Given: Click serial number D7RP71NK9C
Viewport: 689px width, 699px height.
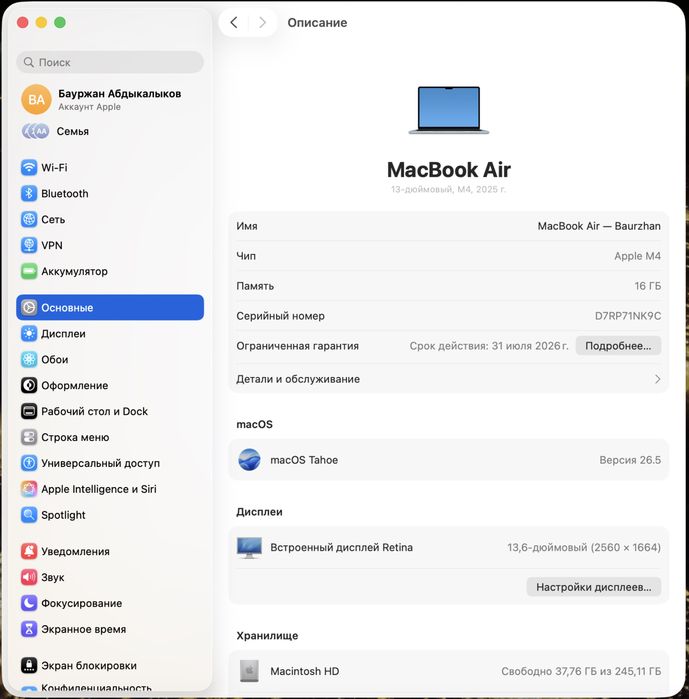Looking at the screenshot, I should 628,316.
